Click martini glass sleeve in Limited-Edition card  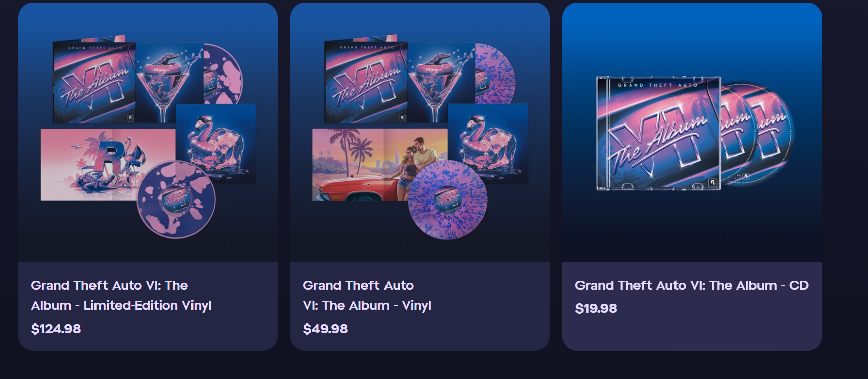click(x=169, y=83)
